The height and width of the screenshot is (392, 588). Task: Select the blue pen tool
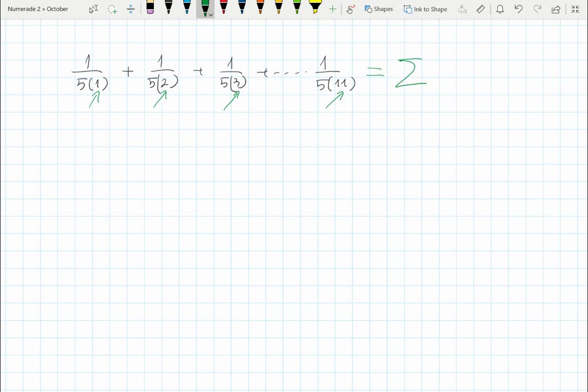coord(187,9)
